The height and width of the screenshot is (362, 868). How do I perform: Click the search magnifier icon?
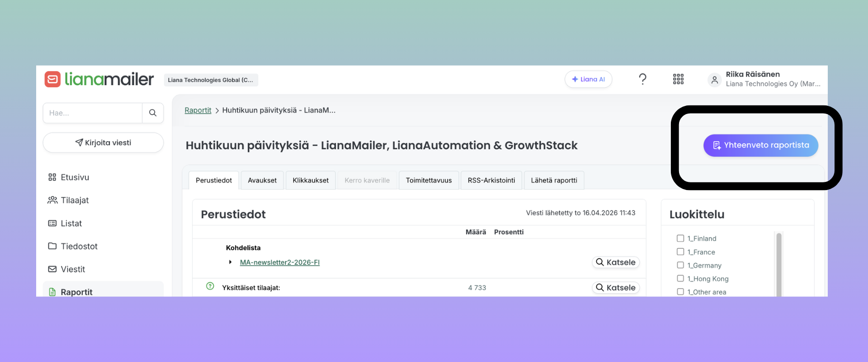pyautogui.click(x=153, y=113)
